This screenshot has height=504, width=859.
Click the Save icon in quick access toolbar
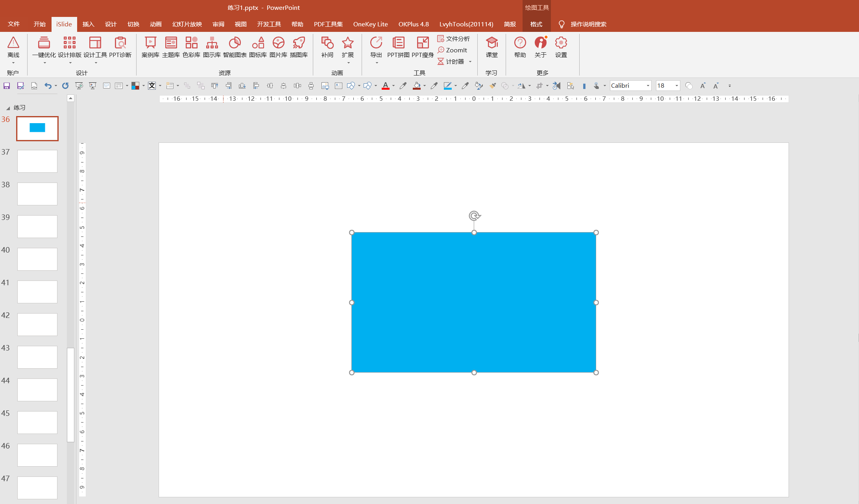[x=7, y=86]
